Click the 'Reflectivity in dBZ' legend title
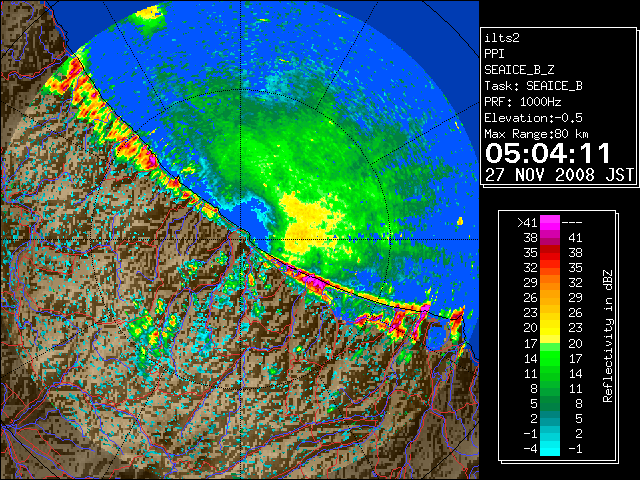 point(607,336)
